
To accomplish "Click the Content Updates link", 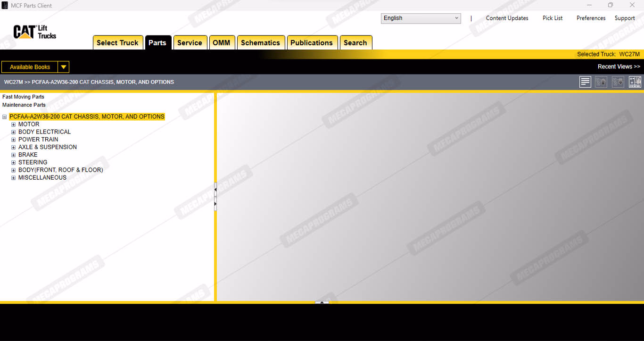I will click(x=507, y=18).
